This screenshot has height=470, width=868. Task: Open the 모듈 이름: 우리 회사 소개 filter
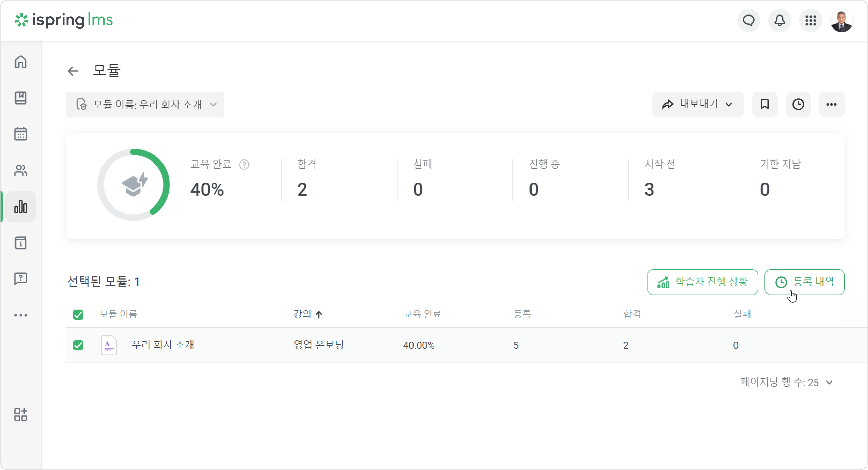[145, 104]
